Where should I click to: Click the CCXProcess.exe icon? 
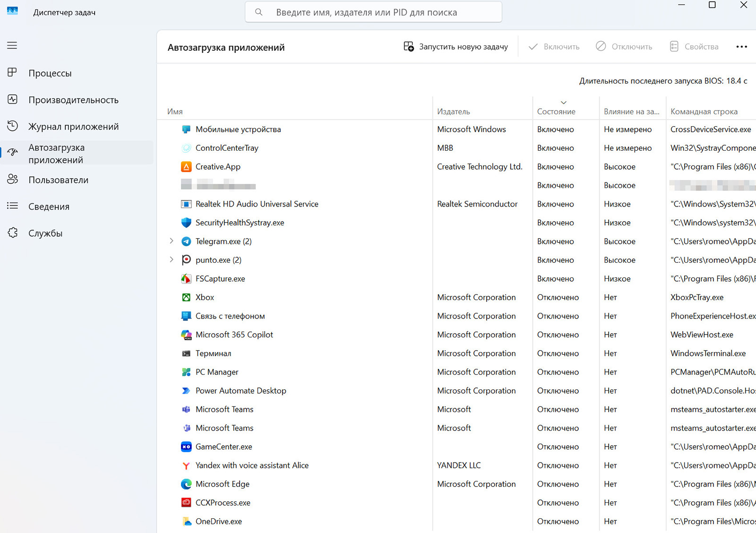(x=186, y=503)
